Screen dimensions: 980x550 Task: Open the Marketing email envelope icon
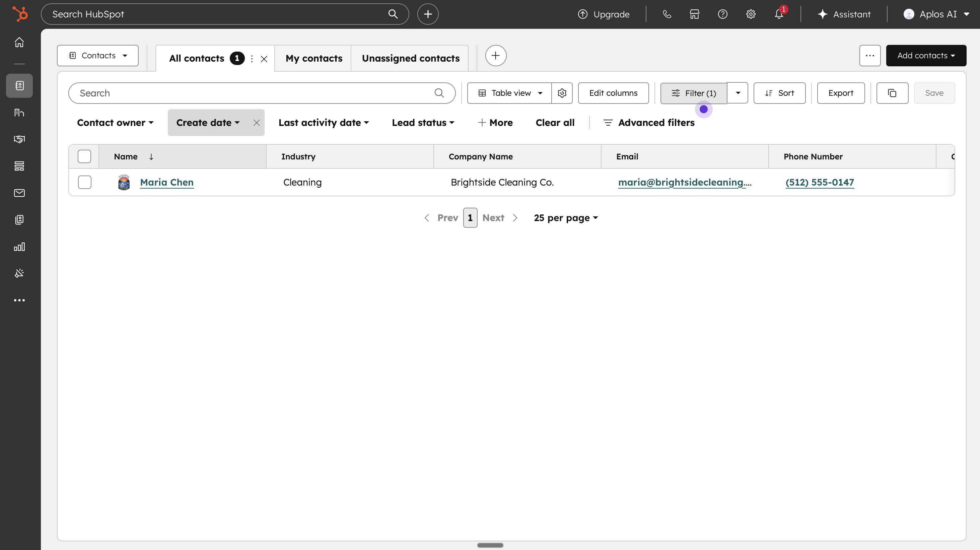pos(19,193)
